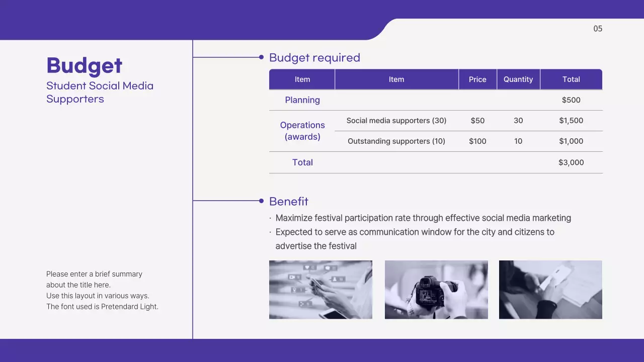644x362 pixels.
Task: Select the $1,500 total cell
Action: coord(571,121)
